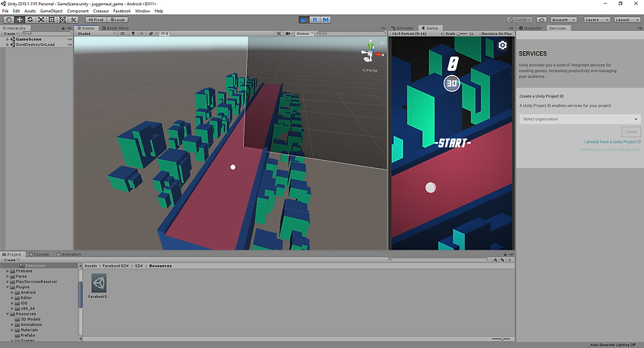Pause the game with Pause button
Viewport: 644px width, 348px height.
pyautogui.click(x=315, y=19)
